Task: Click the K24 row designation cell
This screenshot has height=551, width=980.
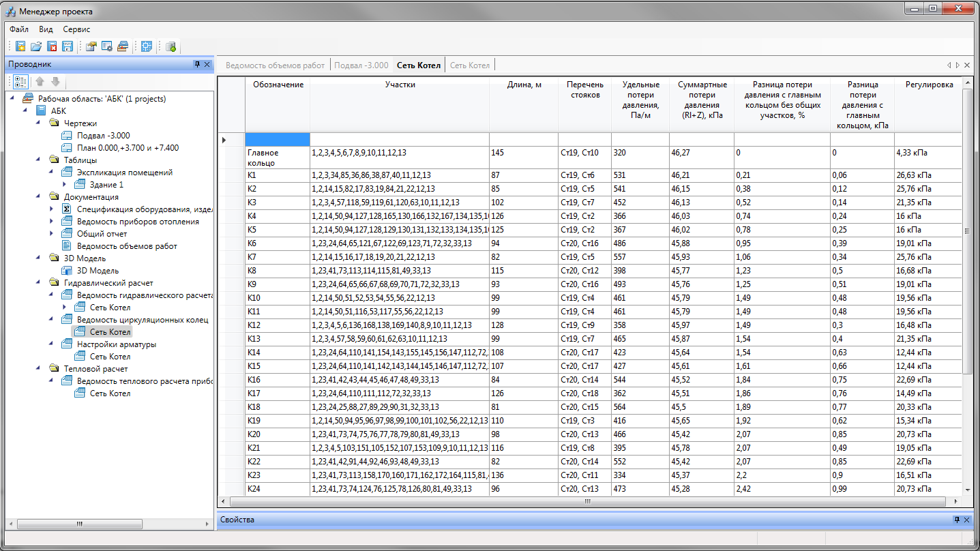Action: coord(278,489)
